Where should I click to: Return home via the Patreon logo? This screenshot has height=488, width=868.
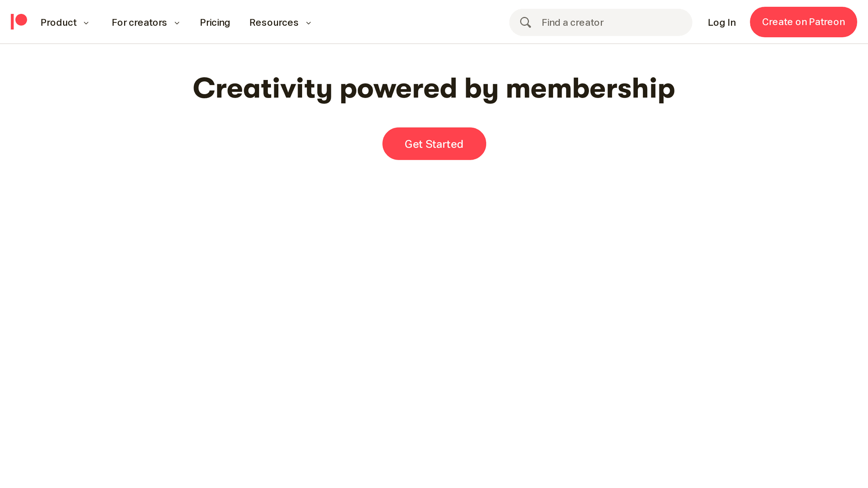19,22
